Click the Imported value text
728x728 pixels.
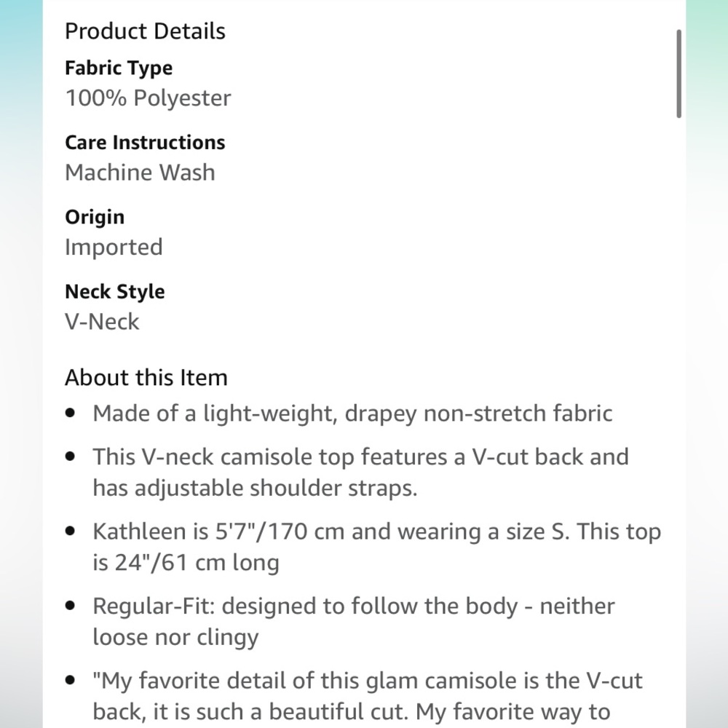(114, 248)
